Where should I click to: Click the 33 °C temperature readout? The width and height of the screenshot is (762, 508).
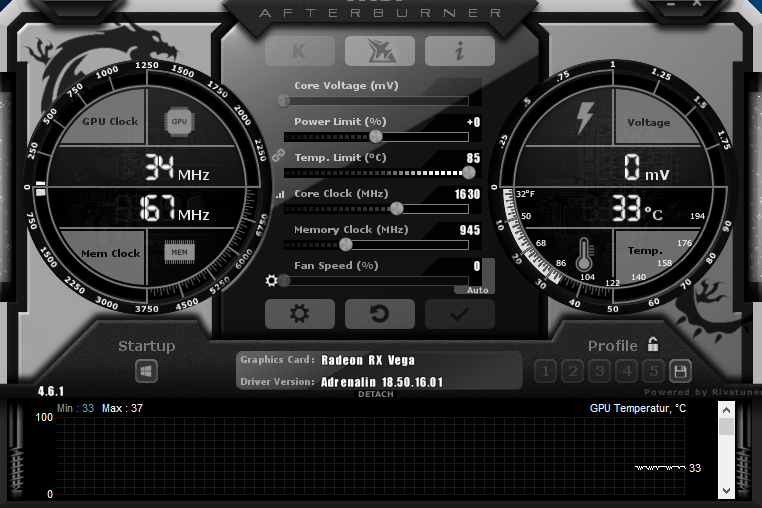click(637, 209)
